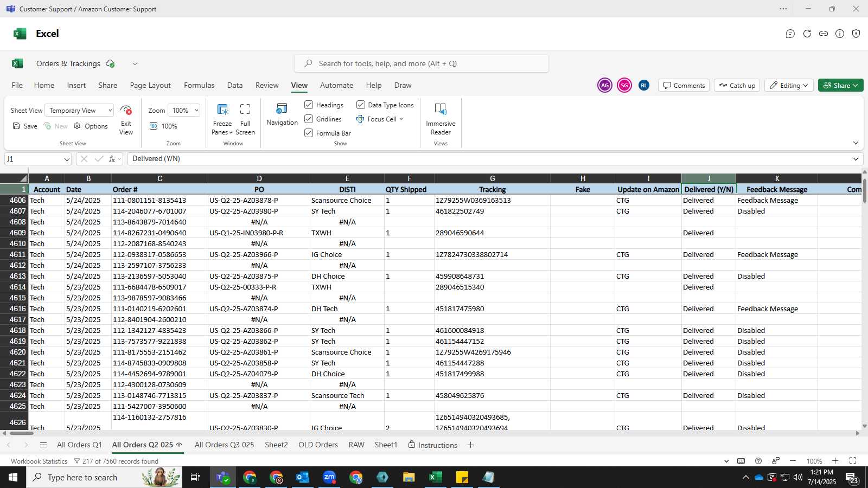The width and height of the screenshot is (868, 488).
Task: Click the search for tools box
Action: (x=421, y=63)
